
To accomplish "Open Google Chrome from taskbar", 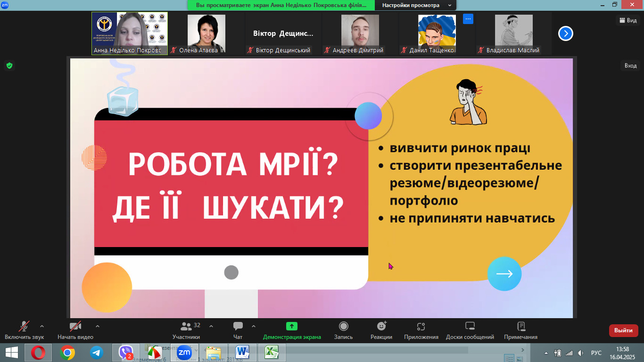I will (x=67, y=353).
